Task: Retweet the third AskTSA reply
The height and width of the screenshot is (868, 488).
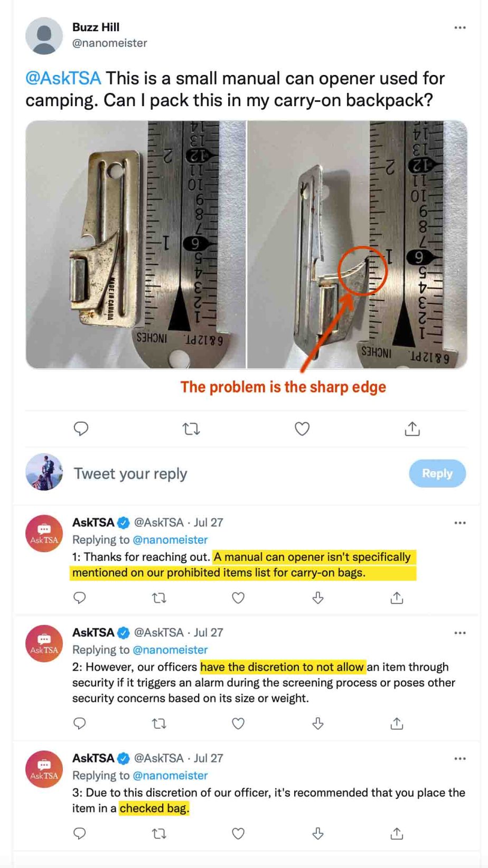Action: tap(159, 834)
